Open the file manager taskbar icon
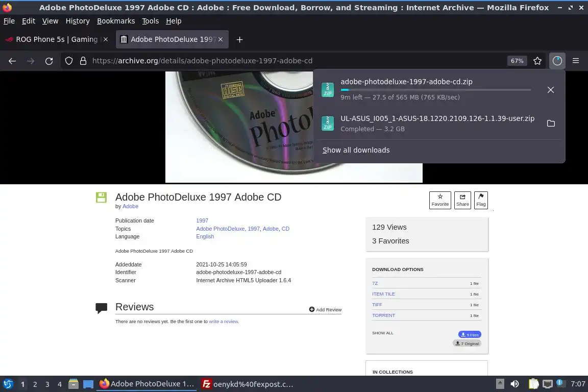 (x=73, y=384)
